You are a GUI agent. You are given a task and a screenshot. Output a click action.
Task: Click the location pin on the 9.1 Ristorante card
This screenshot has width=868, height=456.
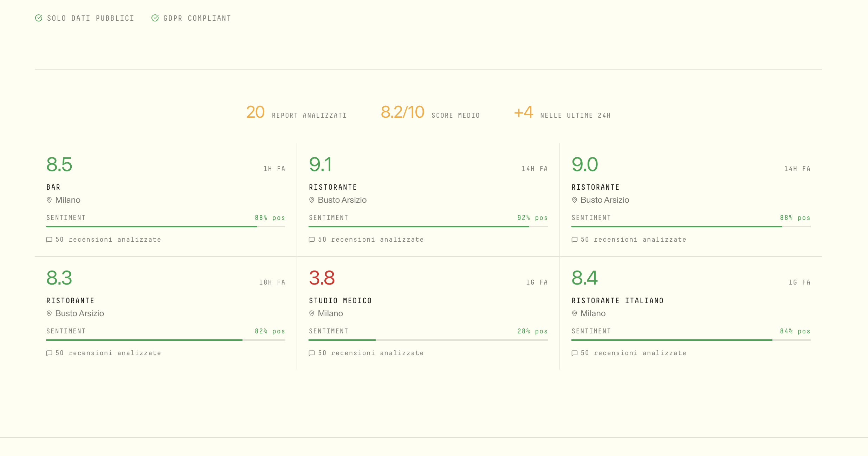tap(312, 200)
